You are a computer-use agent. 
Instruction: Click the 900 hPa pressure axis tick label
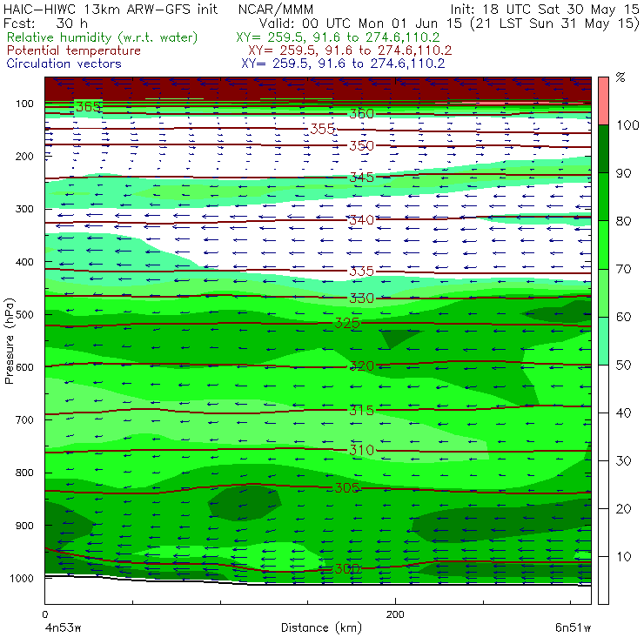tap(24, 526)
